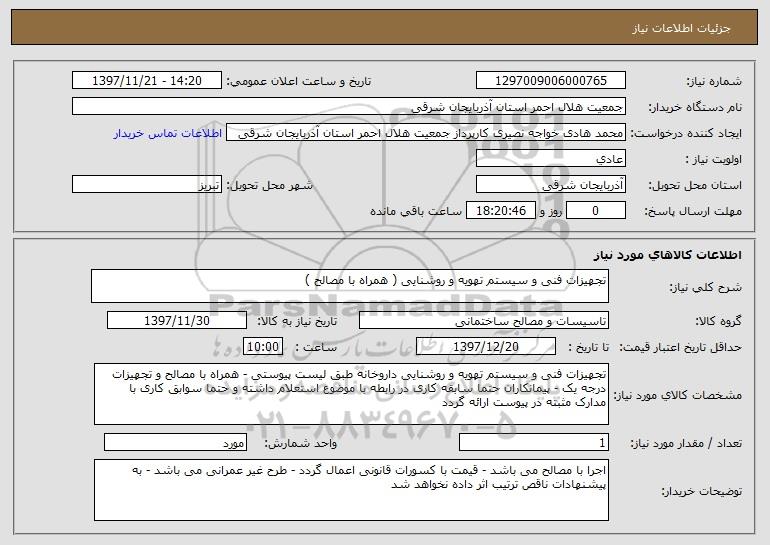
Task: Click the label استان محل تحویل
Action: pos(695,185)
